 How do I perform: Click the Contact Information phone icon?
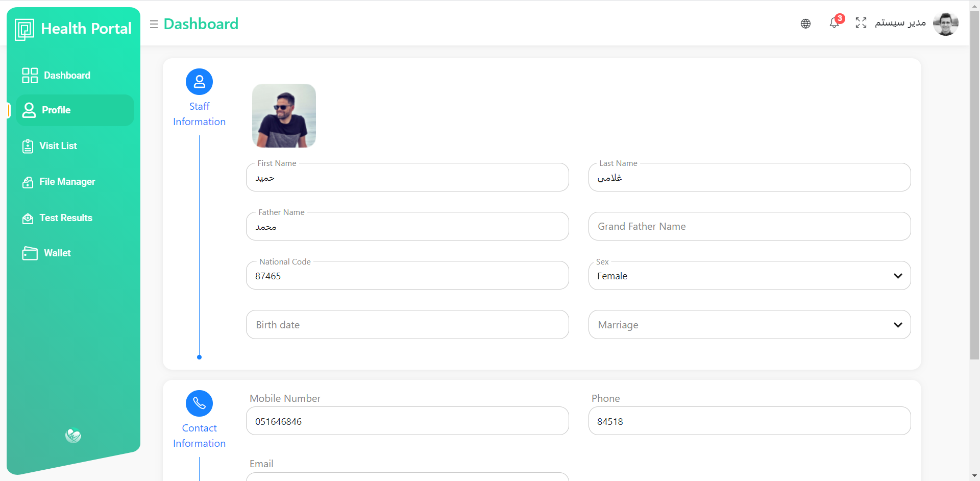coord(199,403)
